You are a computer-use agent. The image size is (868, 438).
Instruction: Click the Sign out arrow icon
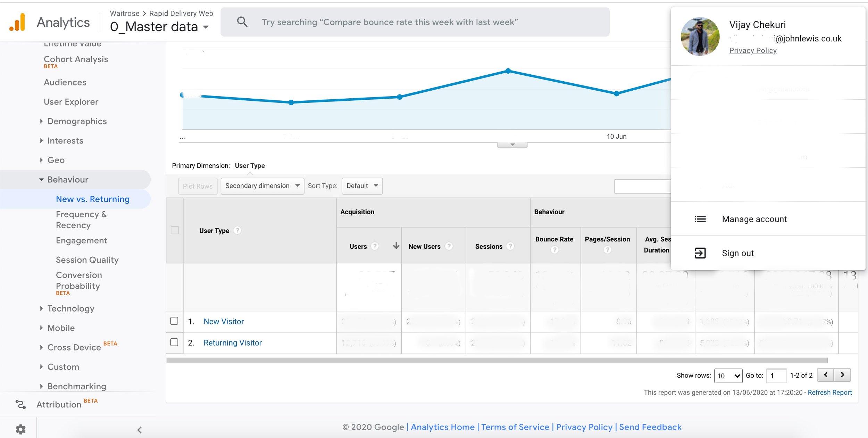point(700,253)
